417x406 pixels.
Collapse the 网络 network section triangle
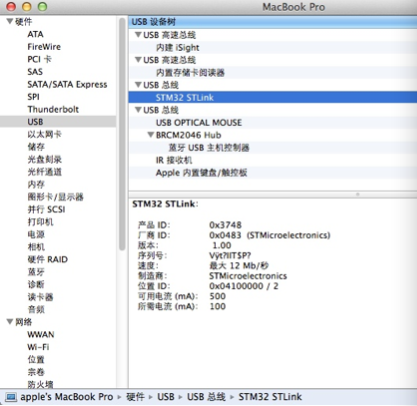(10, 322)
